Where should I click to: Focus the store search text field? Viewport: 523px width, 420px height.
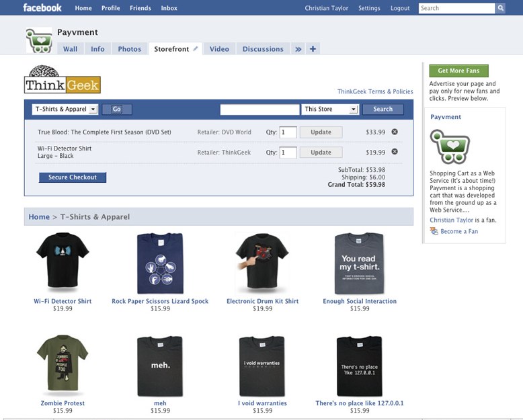click(260, 110)
